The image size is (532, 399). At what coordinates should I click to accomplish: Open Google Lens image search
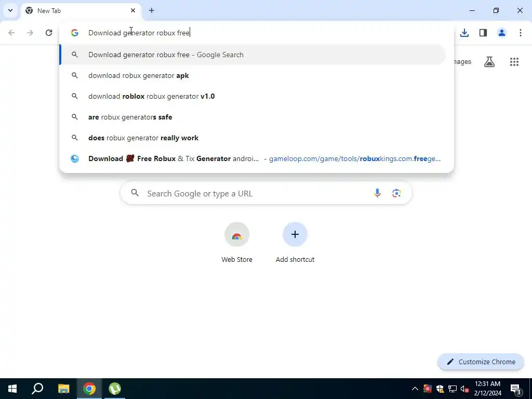coord(396,193)
